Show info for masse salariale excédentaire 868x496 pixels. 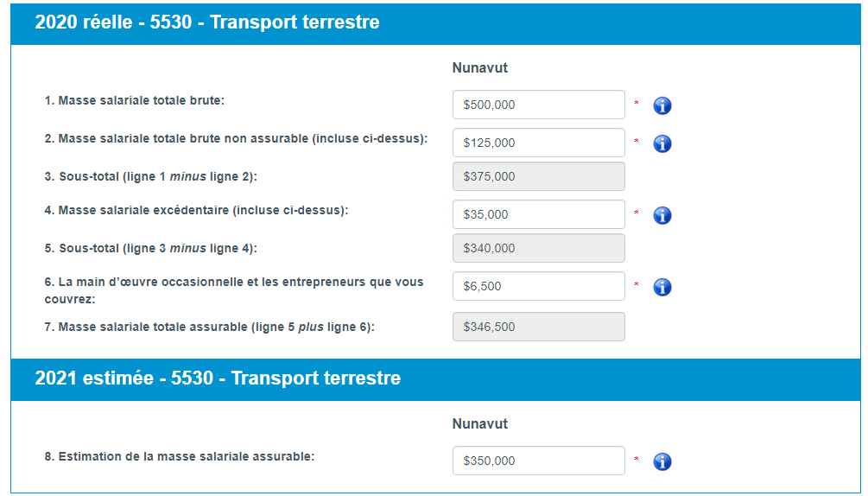pyautogui.click(x=662, y=215)
